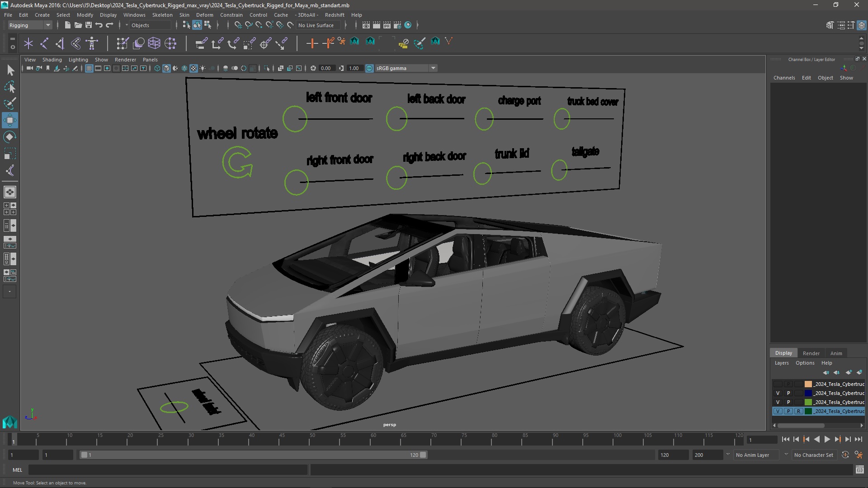Open the Deform menu
The image size is (868, 488).
point(204,15)
